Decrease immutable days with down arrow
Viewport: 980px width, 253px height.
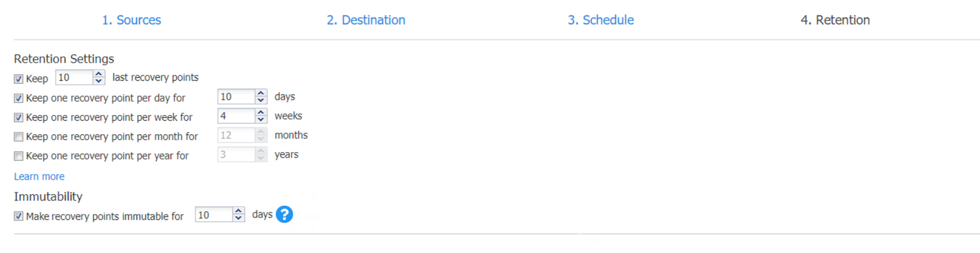coord(239,218)
